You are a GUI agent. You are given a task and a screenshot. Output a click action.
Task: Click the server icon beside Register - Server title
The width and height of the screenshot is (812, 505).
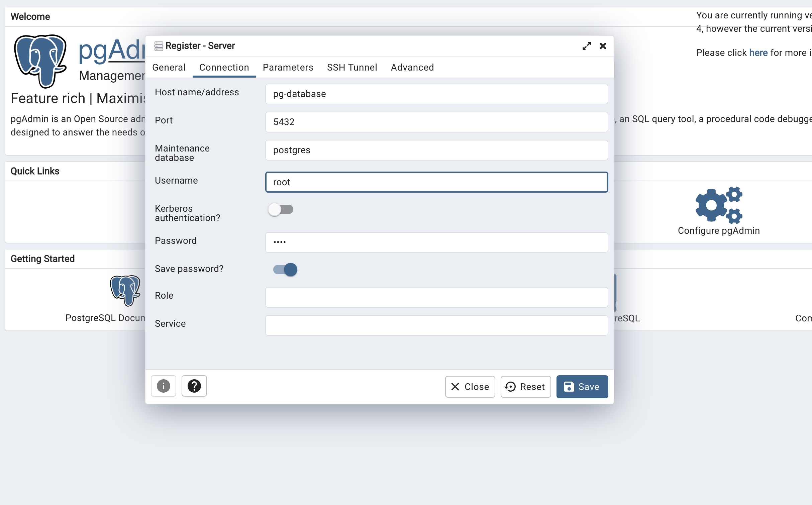point(159,46)
